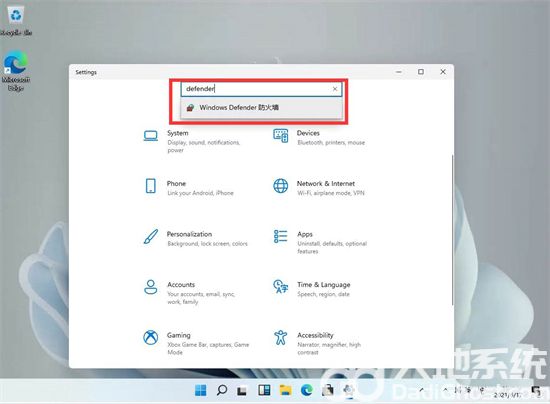Screen dimensions: 550x404
Task: Open the Gaming settings label
Action: (x=179, y=335)
